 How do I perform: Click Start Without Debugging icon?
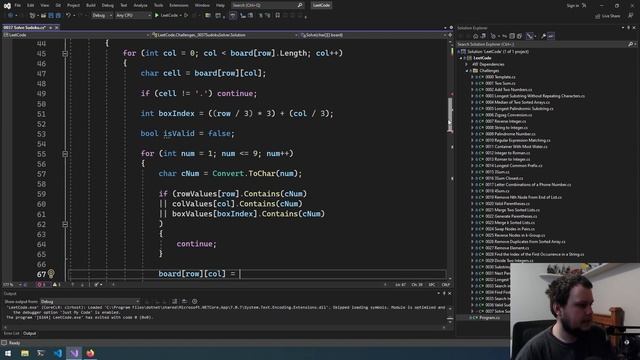click(186, 15)
